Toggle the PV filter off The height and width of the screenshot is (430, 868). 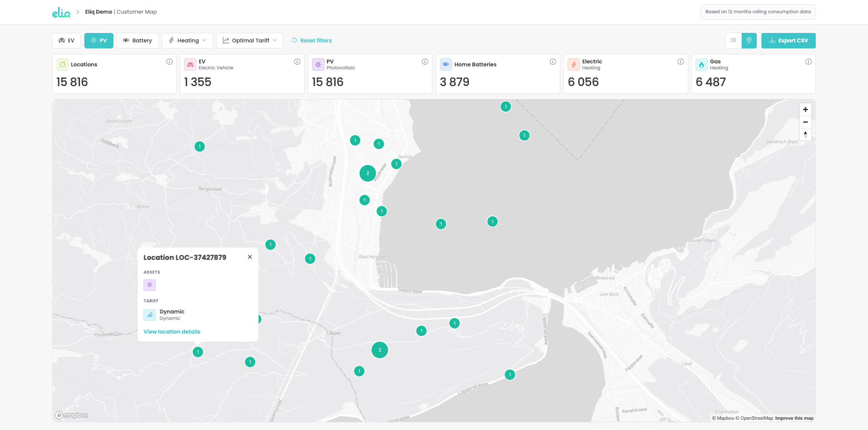[99, 41]
